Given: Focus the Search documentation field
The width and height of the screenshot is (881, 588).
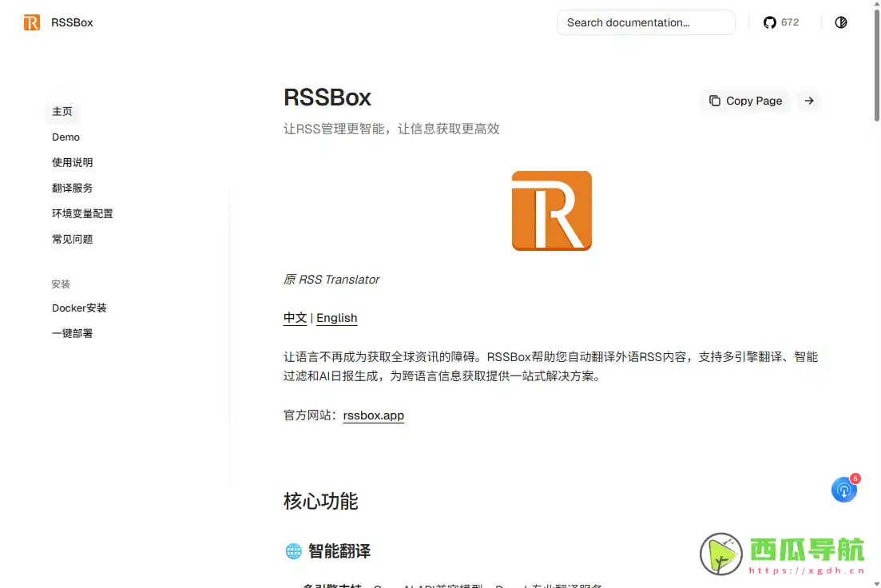Looking at the screenshot, I should [x=645, y=22].
